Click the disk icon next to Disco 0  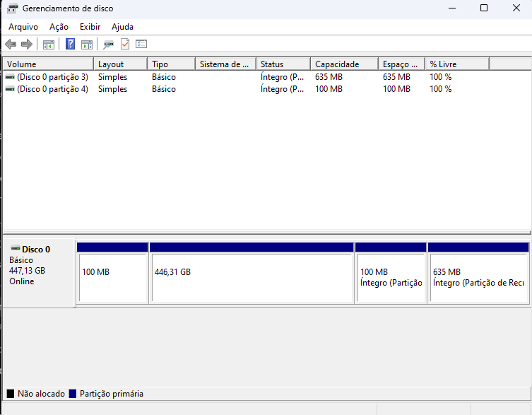pyautogui.click(x=16, y=247)
